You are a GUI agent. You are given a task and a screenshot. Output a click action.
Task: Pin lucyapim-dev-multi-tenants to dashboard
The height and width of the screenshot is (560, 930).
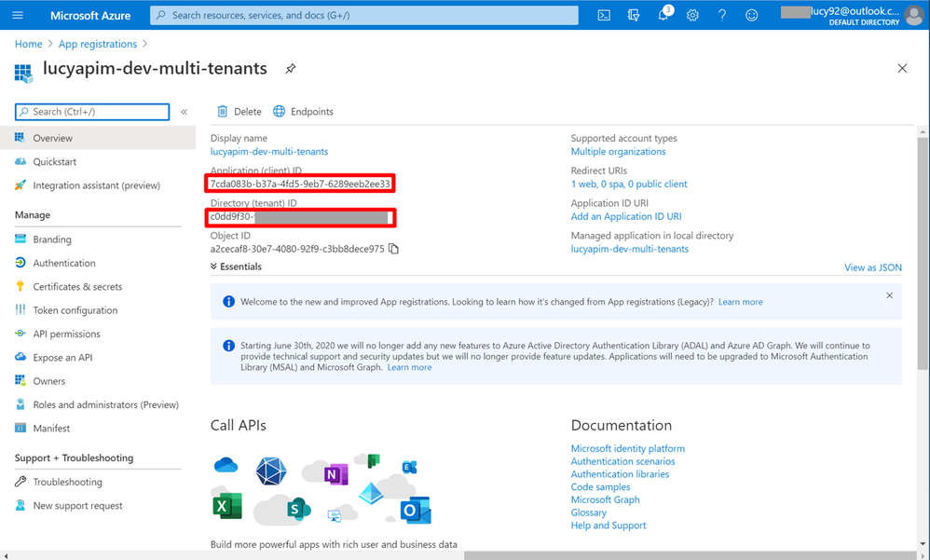290,69
